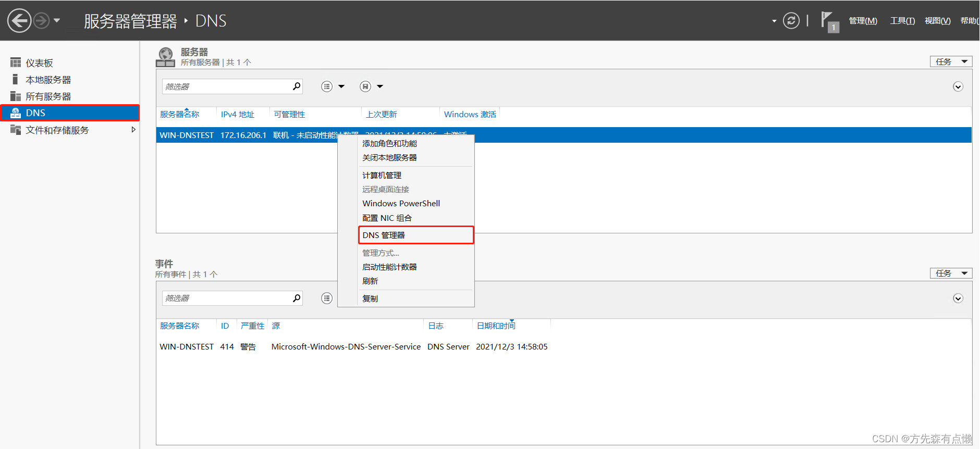Choose 启动性能计数器 from context menu
Image resolution: width=980 pixels, height=449 pixels.
(x=389, y=267)
